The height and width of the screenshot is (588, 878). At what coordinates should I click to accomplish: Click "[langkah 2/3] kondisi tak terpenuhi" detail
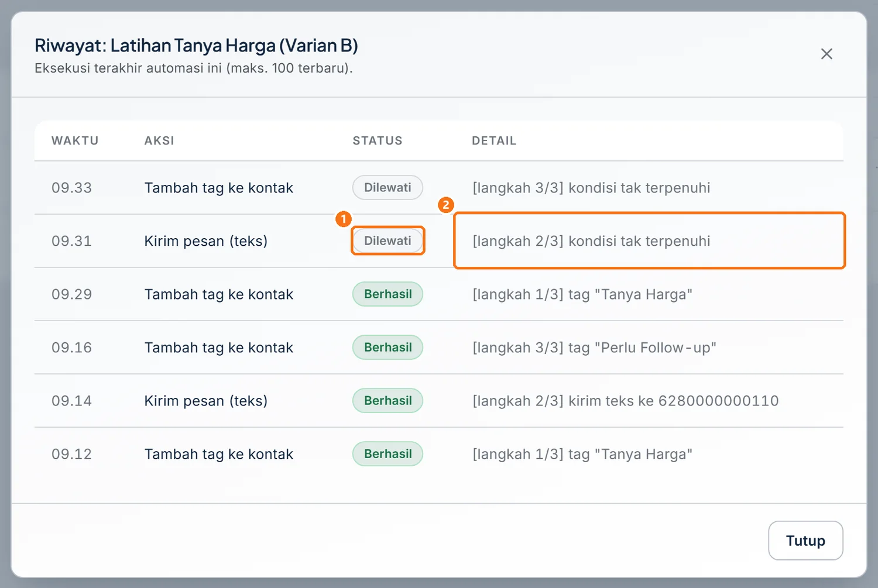coord(591,241)
